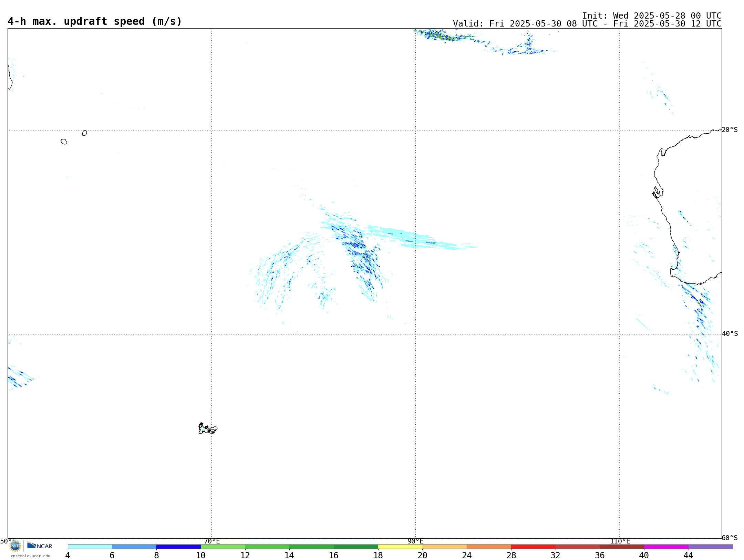
Task: Click the colorbar tick label 44
Action: coord(688,556)
